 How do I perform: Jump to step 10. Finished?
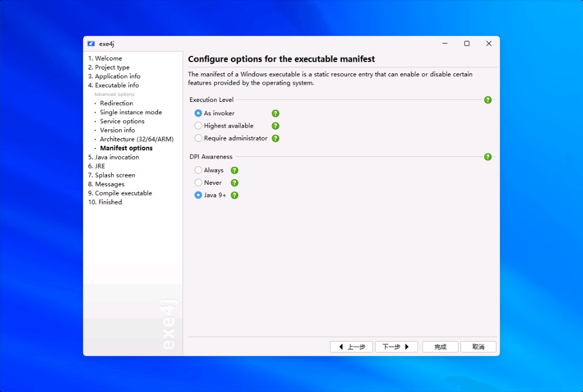pyautogui.click(x=105, y=202)
